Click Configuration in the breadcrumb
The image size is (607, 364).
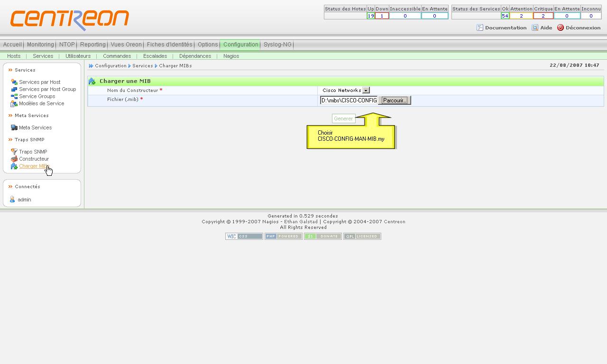point(110,66)
